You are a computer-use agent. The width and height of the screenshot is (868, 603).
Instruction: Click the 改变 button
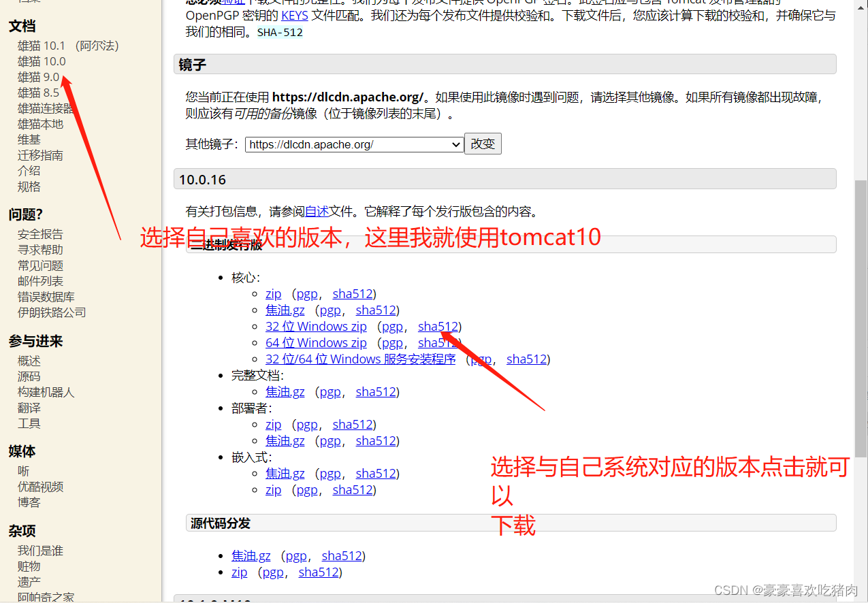tap(483, 144)
